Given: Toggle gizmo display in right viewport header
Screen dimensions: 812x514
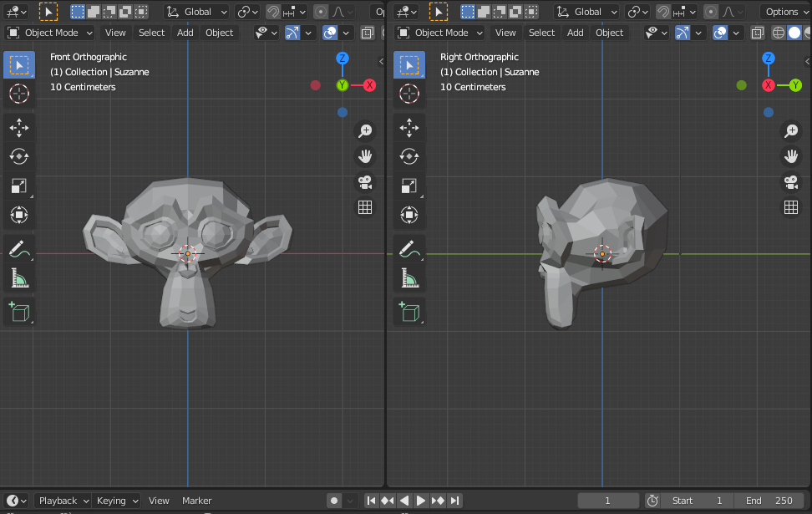Looking at the screenshot, I should point(683,33).
